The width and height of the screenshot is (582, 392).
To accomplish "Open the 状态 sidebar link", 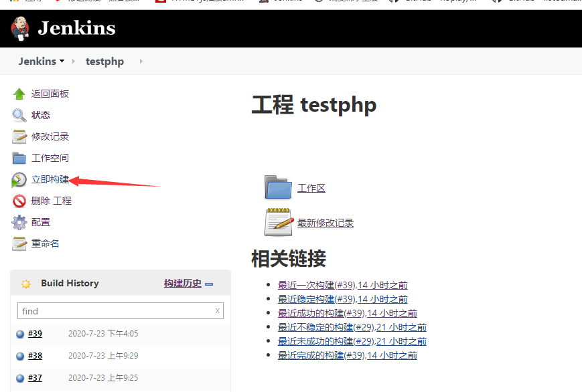I will (x=40, y=115).
